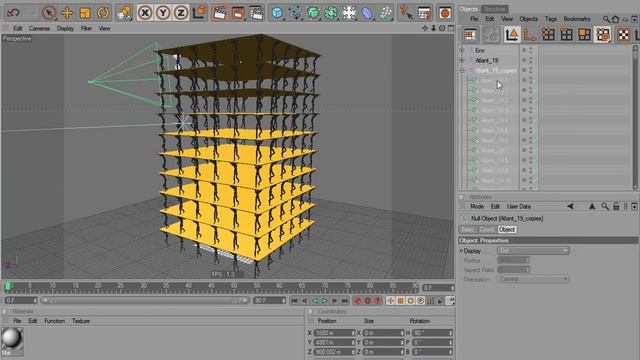Toggle Z axis lock
Viewport: 640px width, 360px height.
coord(181,13)
